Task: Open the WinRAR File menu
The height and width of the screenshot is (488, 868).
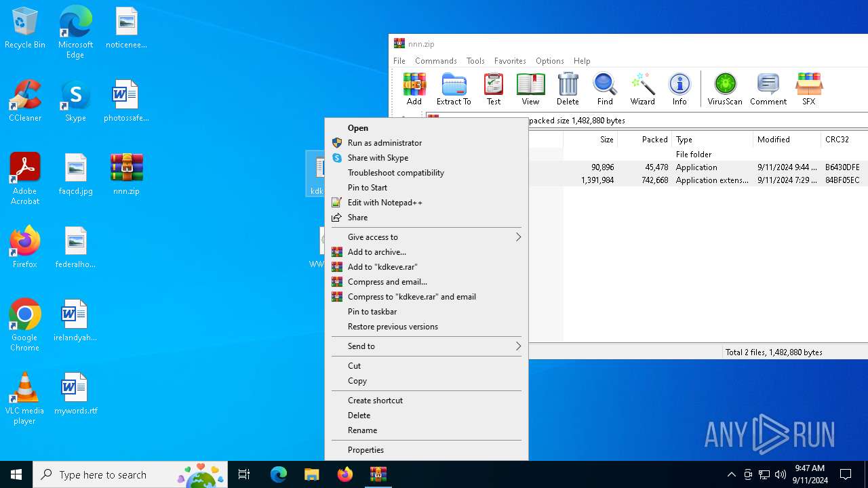Action: [399, 61]
